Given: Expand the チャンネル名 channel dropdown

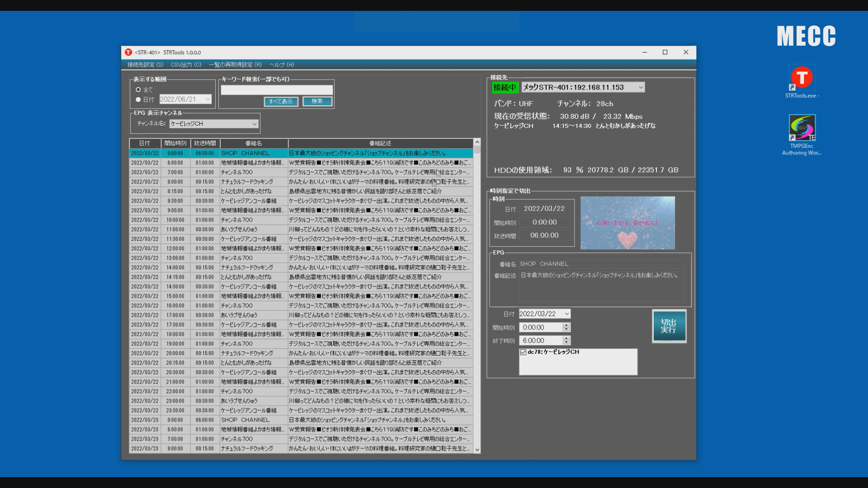Looking at the screenshot, I should click(254, 124).
